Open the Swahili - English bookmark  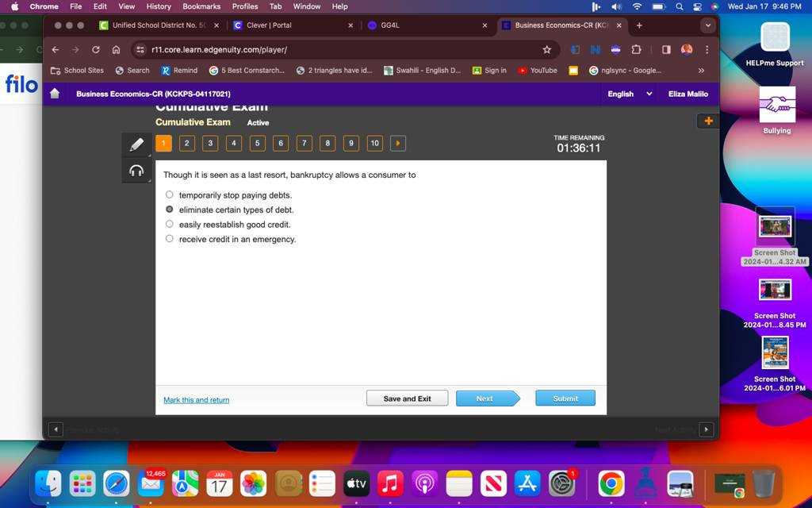click(x=422, y=71)
